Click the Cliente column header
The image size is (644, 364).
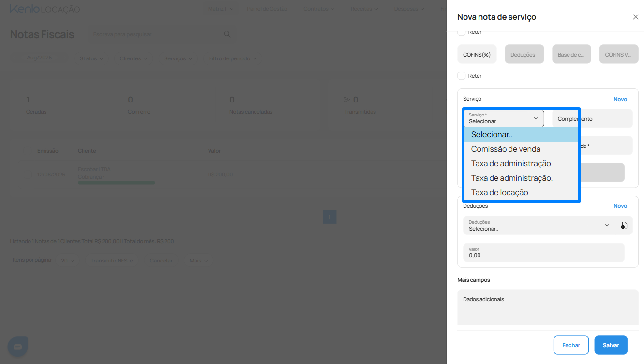(87, 151)
